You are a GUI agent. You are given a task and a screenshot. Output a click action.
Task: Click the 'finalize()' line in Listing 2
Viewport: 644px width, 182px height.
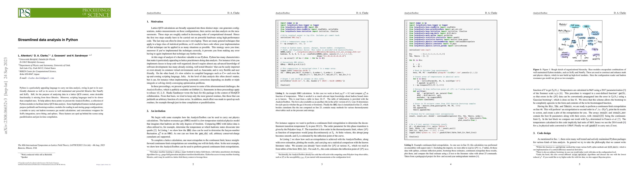tap(414, 137)
